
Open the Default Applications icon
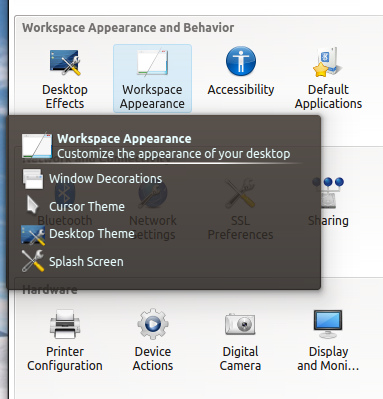(328, 62)
